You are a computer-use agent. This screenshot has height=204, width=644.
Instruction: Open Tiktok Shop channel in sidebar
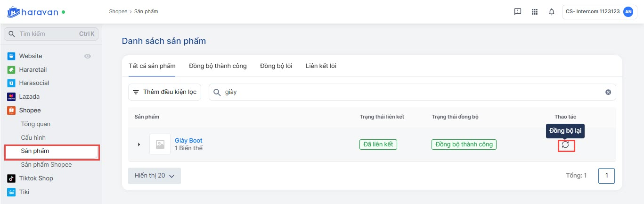[x=36, y=178]
